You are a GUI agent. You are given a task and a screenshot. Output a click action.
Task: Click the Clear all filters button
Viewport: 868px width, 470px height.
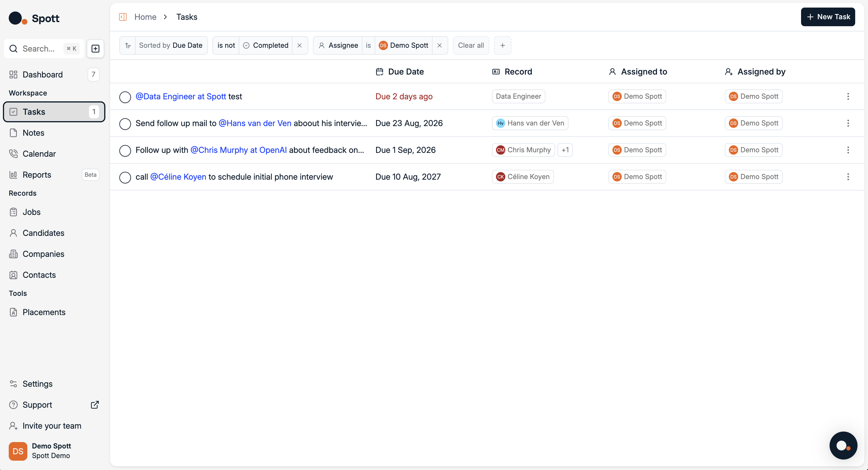coord(471,45)
